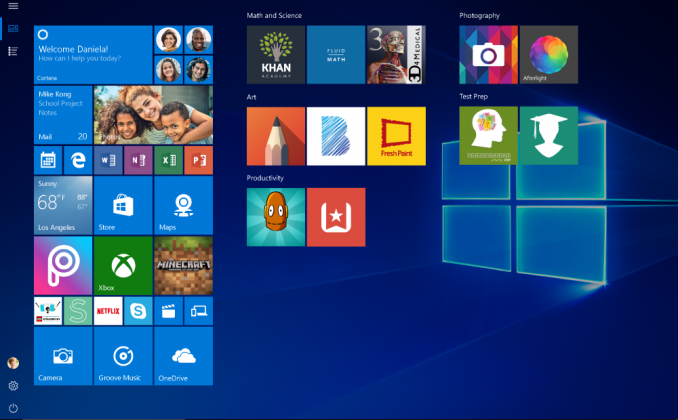Open the 3D4Medical anatomy tile
678x420 pixels.
point(396,55)
